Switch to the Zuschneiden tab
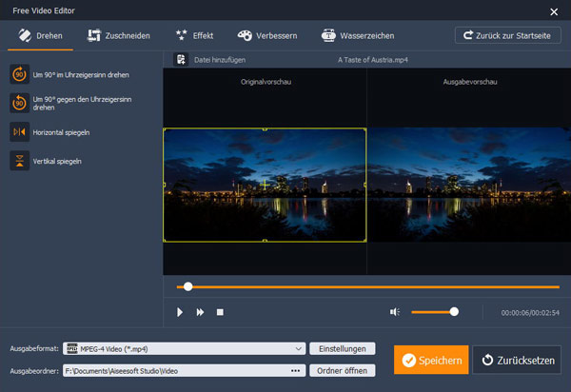The height and width of the screenshot is (392, 571). click(119, 35)
